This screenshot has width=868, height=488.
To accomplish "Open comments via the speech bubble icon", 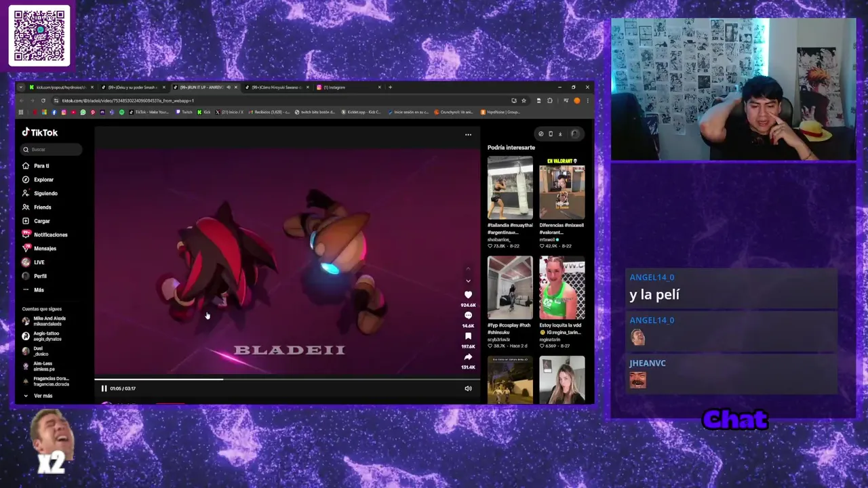I will pos(468,316).
